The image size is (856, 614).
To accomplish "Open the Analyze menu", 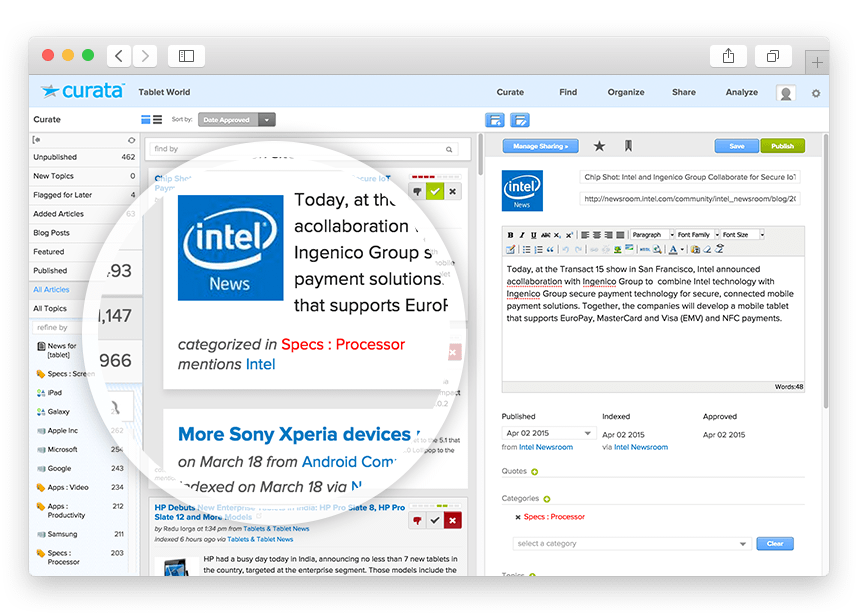I will pyautogui.click(x=741, y=92).
